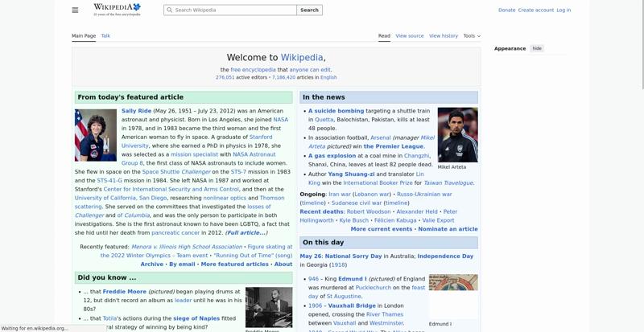The height and width of the screenshot is (332, 644).
Task: Click the magnifier icon in search box
Action: (170, 10)
